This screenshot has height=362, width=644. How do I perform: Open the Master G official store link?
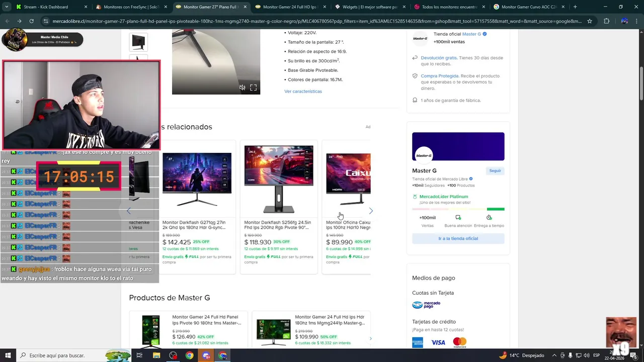click(471, 34)
